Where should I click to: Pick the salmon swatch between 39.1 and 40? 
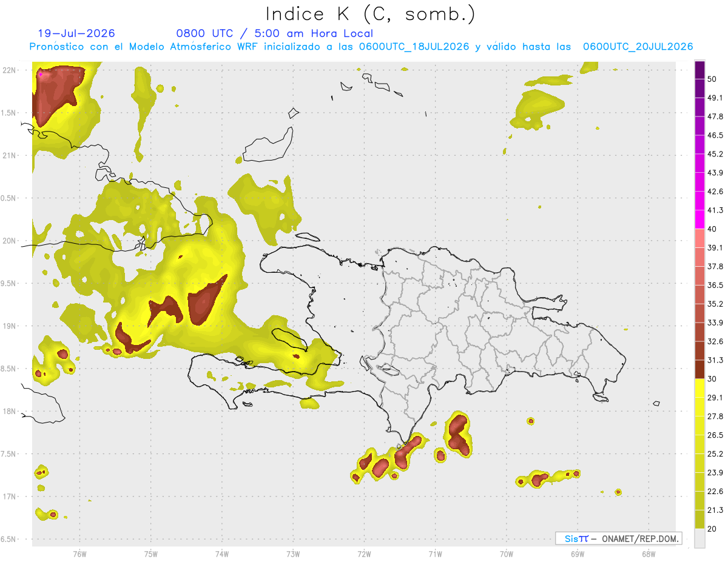tap(699, 238)
